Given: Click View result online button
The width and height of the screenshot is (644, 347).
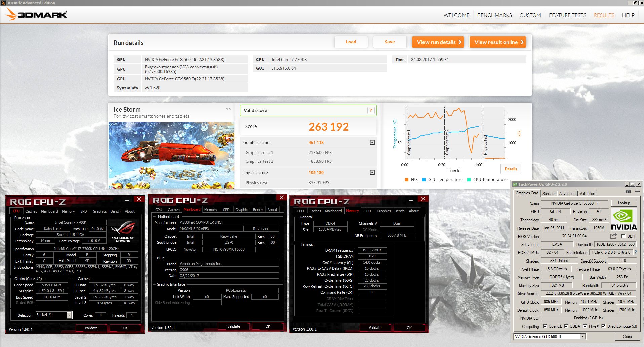Looking at the screenshot, I should pos(498,42).
